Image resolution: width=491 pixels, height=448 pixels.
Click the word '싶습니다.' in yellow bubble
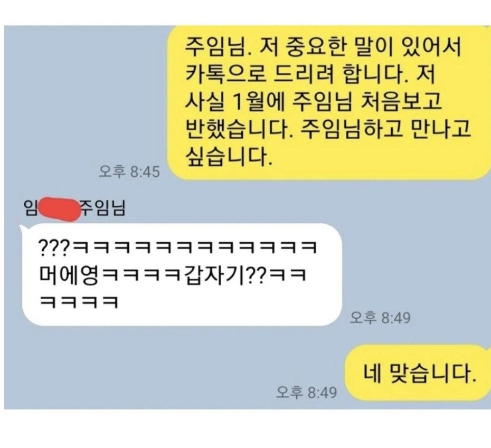click(x=229, y=156)
